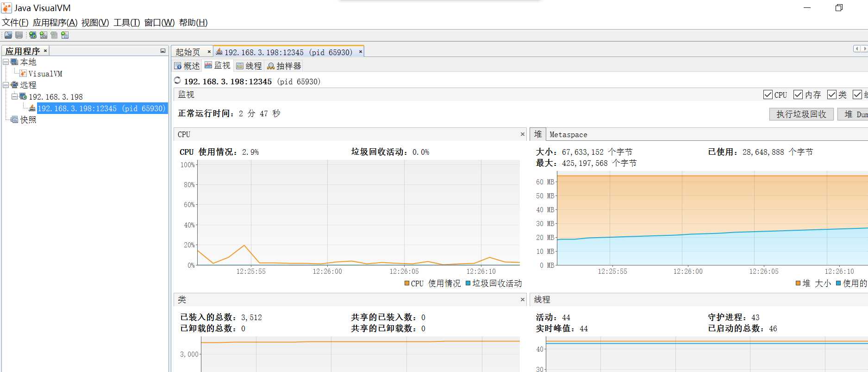The height and width of the screenshot is (372, 868).
Task: Close the 应用程序 panel tab
Action: (x=45, y=51)
